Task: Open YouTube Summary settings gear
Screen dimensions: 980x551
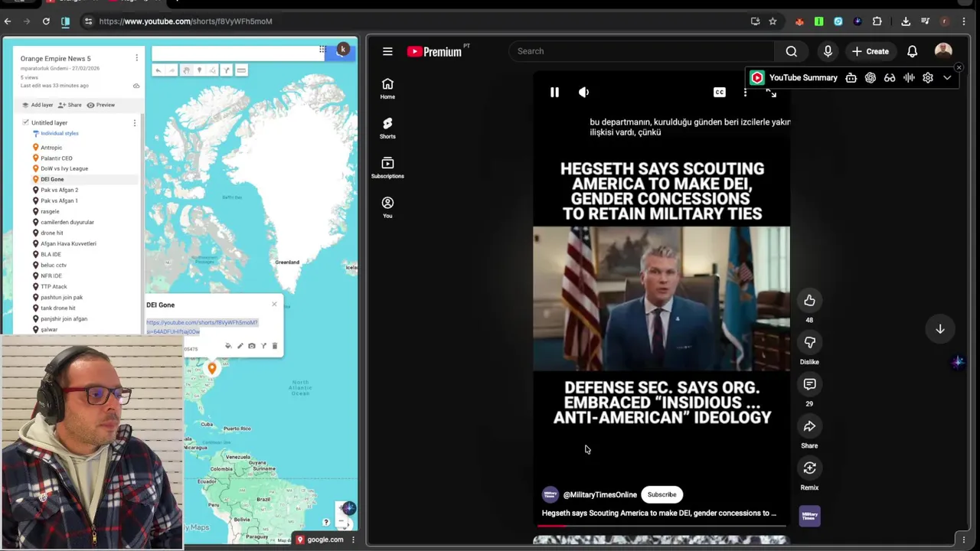Action: (x=928, y=77)
